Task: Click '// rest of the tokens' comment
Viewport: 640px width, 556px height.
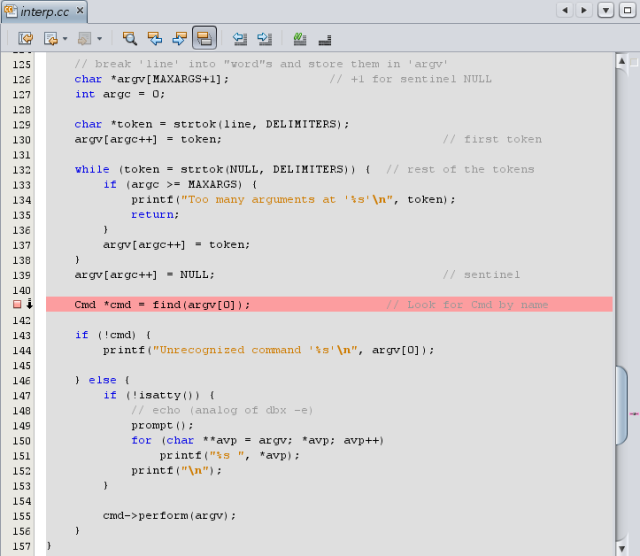Action: [x=460, y=169]
